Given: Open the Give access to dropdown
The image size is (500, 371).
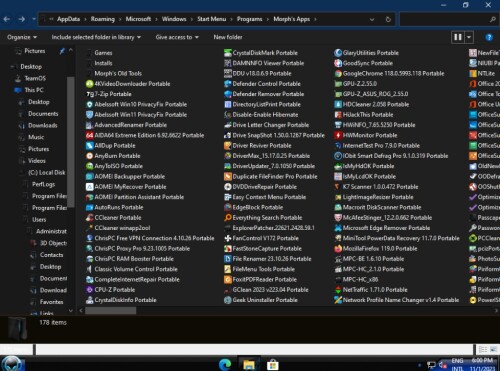Looking at the screenshot, I should (x=177, y=37).
